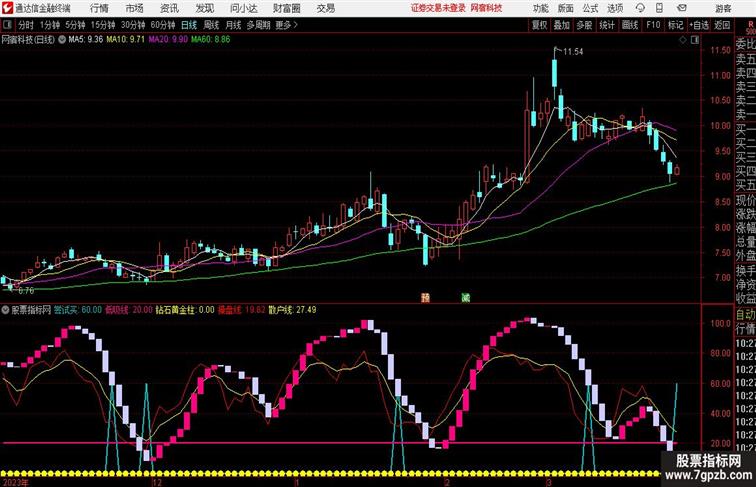756x487 pixels.
Task: Switch to the 30分钟 period tab
Action: (133, 25)
